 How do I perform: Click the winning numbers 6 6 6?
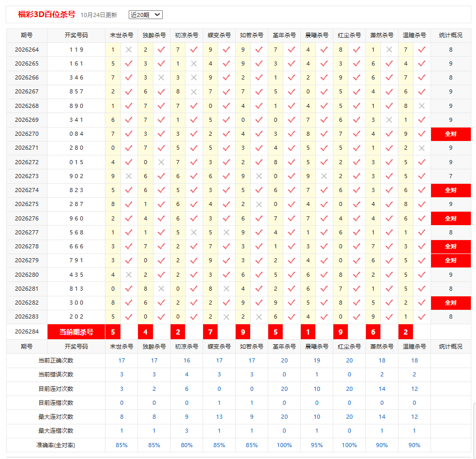[76, 246]
